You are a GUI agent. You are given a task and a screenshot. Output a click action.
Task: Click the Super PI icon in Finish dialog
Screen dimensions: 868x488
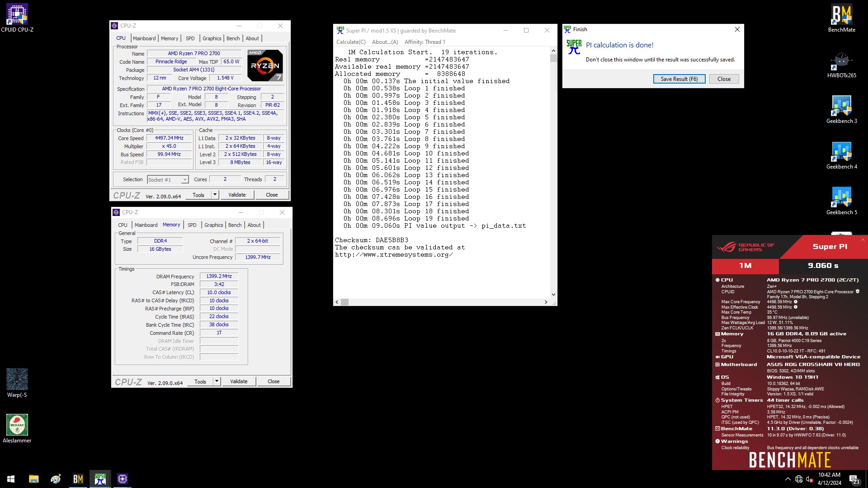pos(574,47)
